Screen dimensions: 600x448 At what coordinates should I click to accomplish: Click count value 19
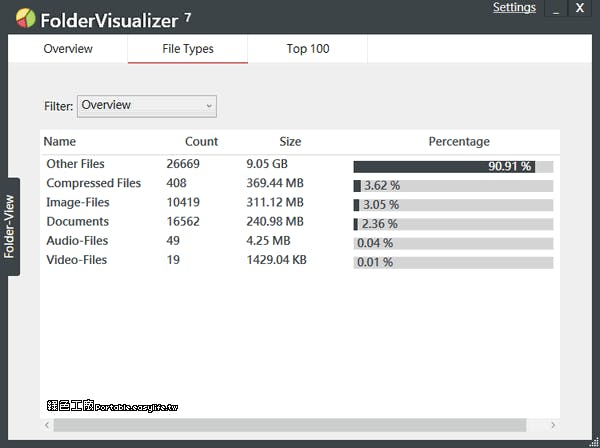(x=173, y=259)
